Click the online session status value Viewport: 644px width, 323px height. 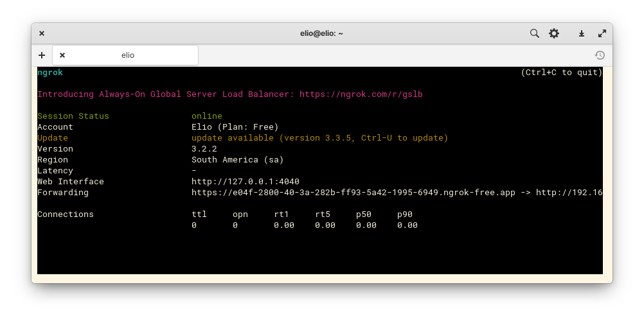pos(206,116)
